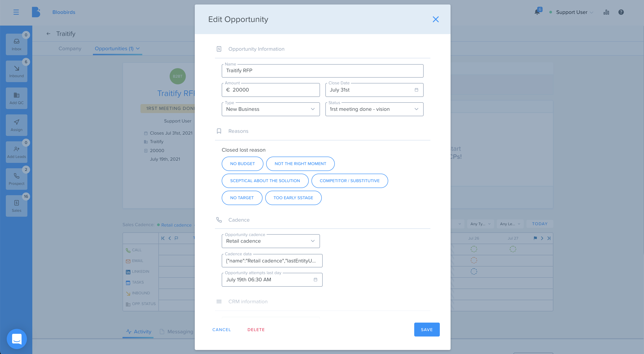Image resolution: width=644 pixels, height=354 pixels.
Task: Open the Opportunity cadence dropdown
Action: click(271, 241)
